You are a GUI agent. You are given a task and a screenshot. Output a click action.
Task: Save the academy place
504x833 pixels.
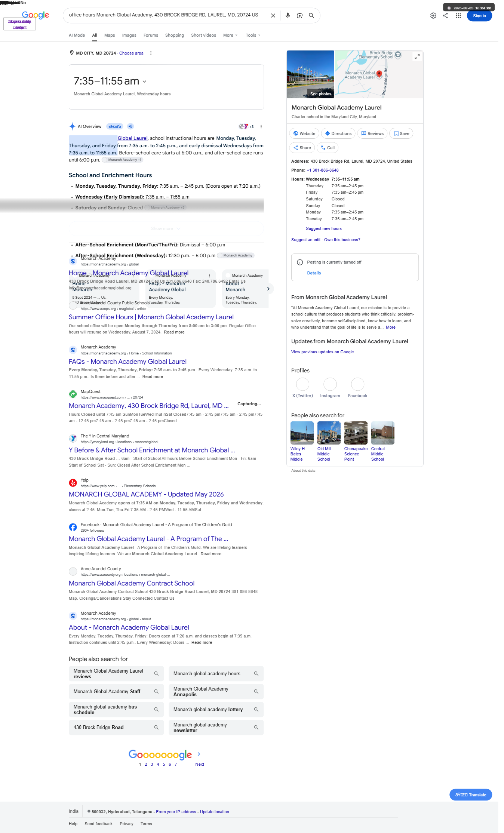click(401, 133)
